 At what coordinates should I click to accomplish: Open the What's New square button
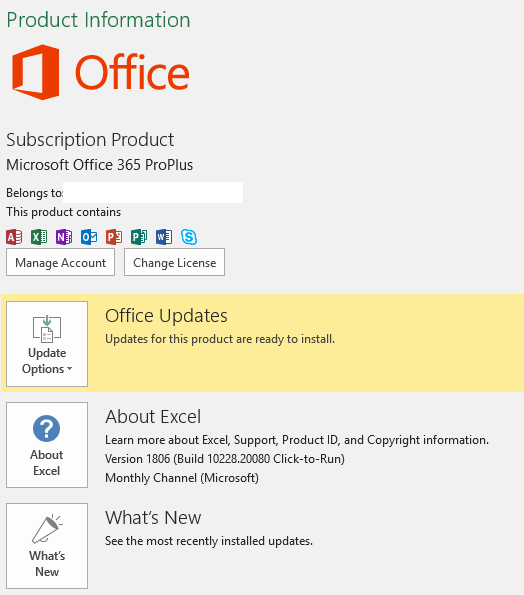coord(47,546)
